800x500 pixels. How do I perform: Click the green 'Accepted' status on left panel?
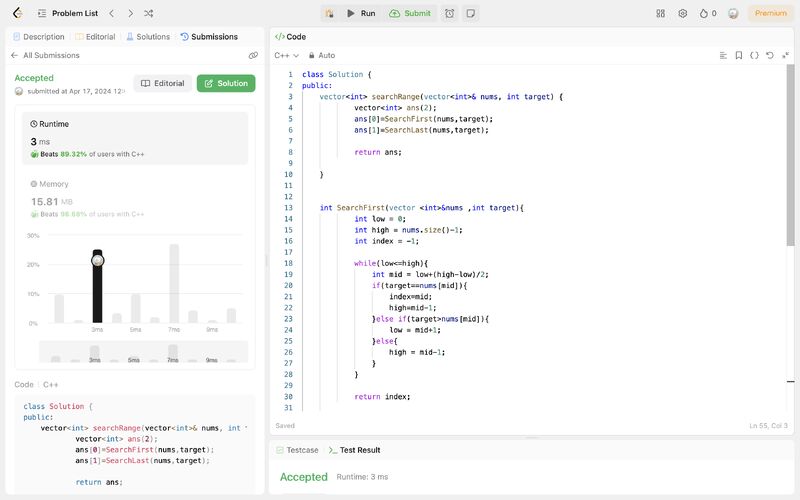34,78
